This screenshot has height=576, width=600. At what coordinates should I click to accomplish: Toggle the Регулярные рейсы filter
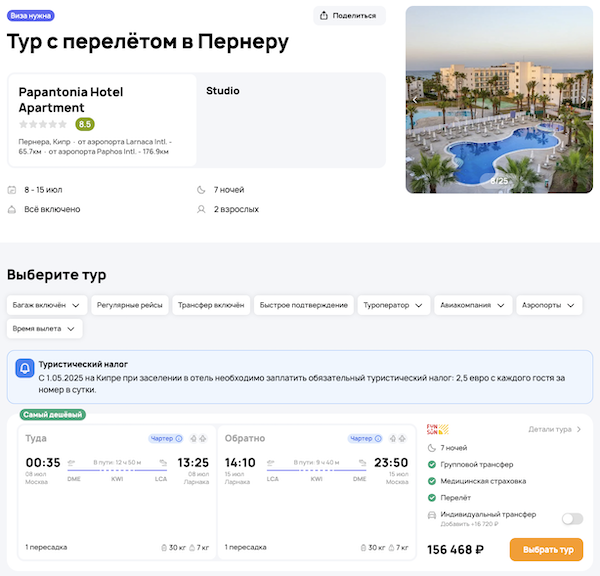point(132,304)
